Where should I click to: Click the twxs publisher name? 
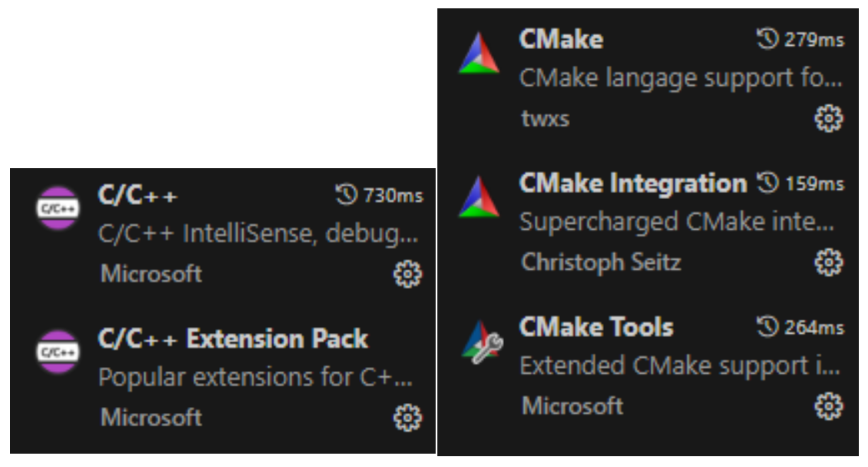pyautogui.click(x=546, y=119)
